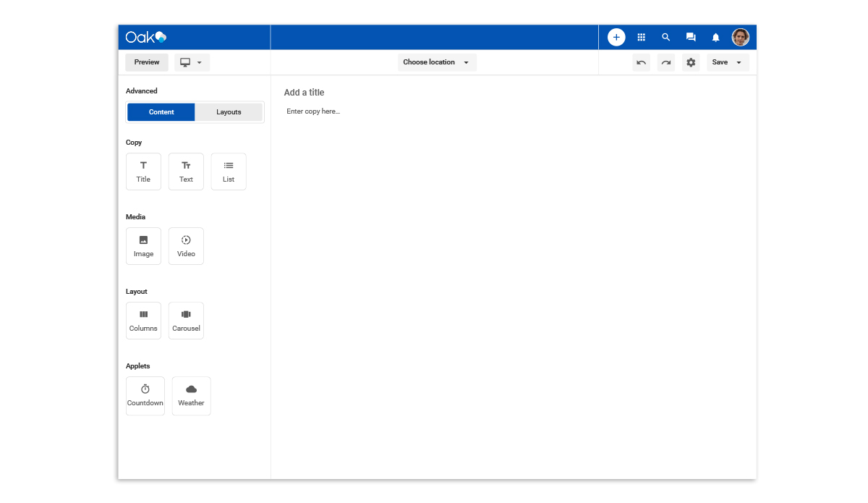
Task: Add a Title content block
Action: point(143,172)
